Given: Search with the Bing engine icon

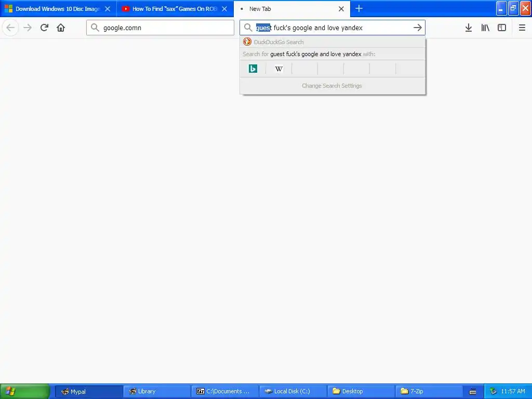Looking at the screenshot, I should (253, 69).
